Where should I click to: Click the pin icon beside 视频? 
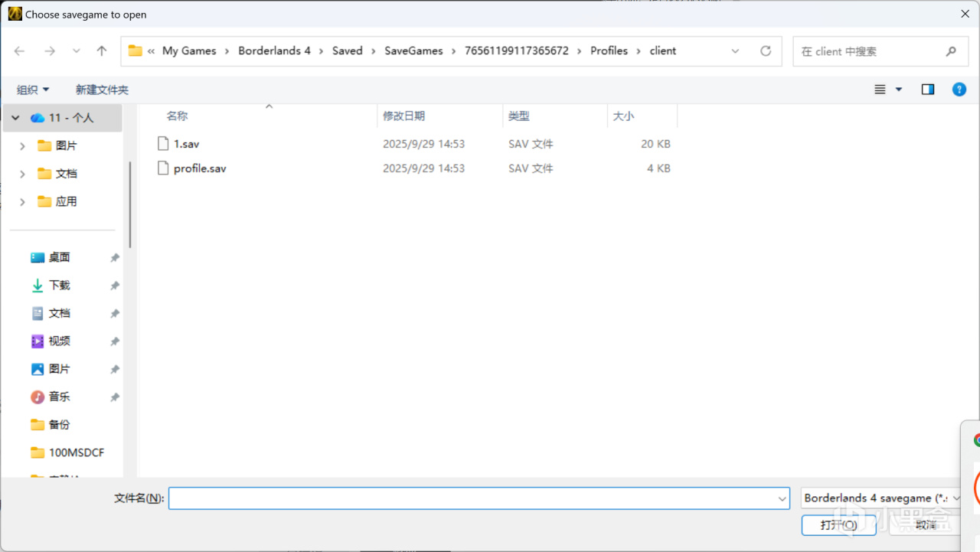[x=115, y=341]
